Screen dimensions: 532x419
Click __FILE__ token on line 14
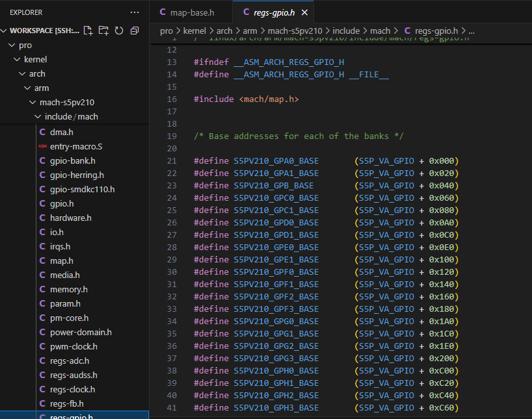tap(369, 74)
